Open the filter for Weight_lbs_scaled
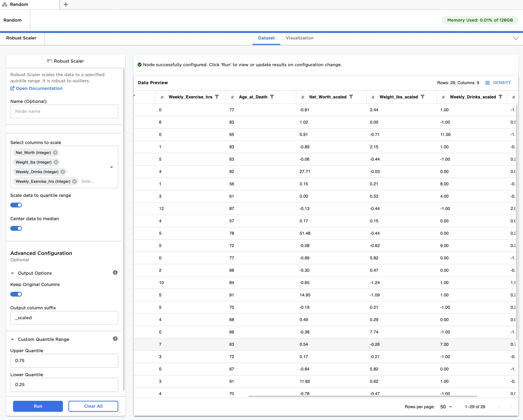 click(x=423, y=97)
